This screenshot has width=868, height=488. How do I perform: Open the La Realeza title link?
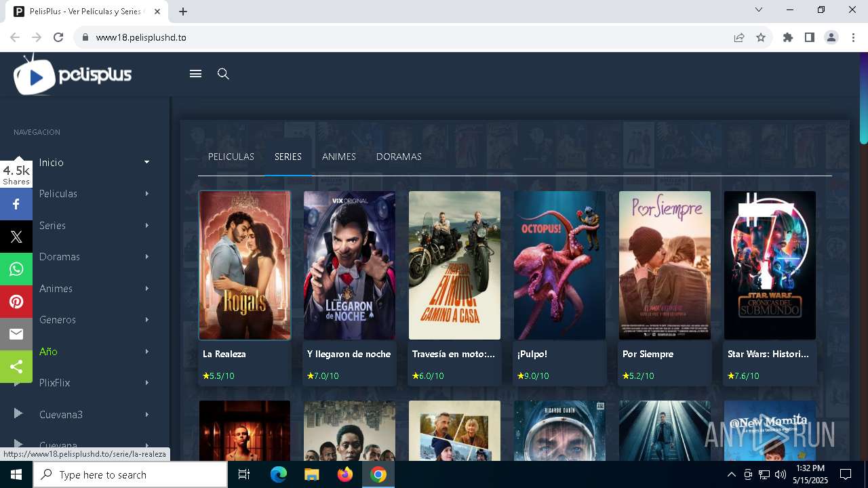click(224, 354)
